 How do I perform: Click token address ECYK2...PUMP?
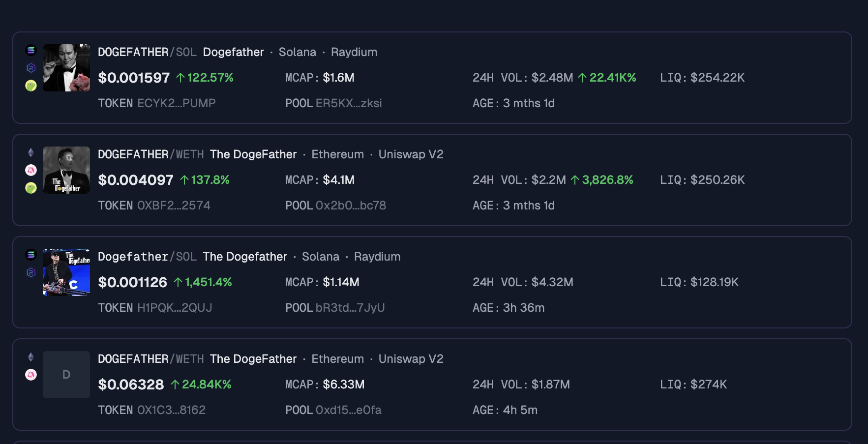[176, 103]
